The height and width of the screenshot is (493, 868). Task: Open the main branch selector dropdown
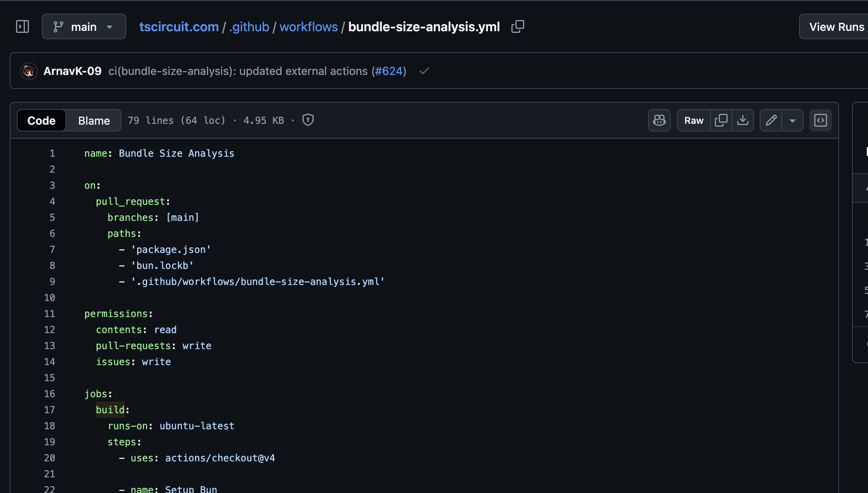(84, 27)
